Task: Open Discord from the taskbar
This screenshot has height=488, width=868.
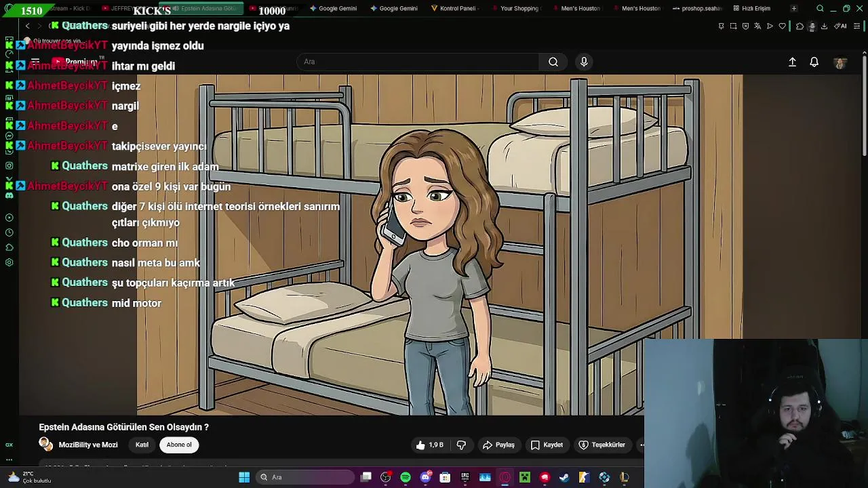Action: 425,477
